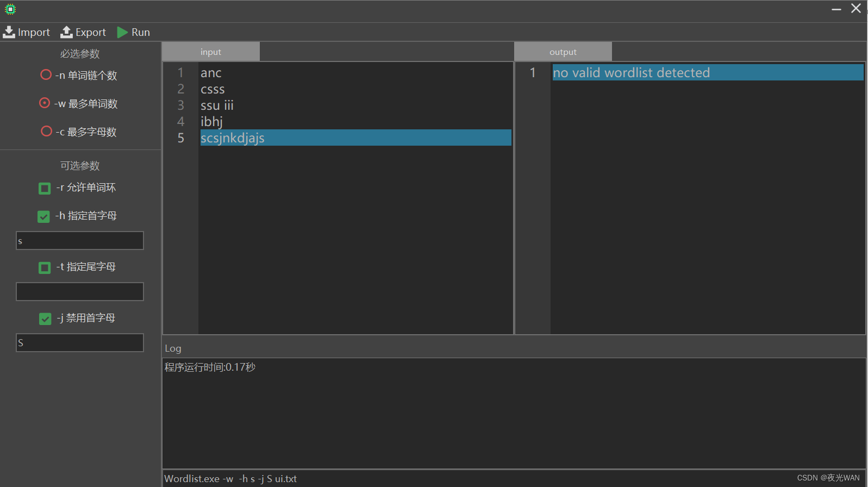Click the Log panel header

tap(173, 348)
